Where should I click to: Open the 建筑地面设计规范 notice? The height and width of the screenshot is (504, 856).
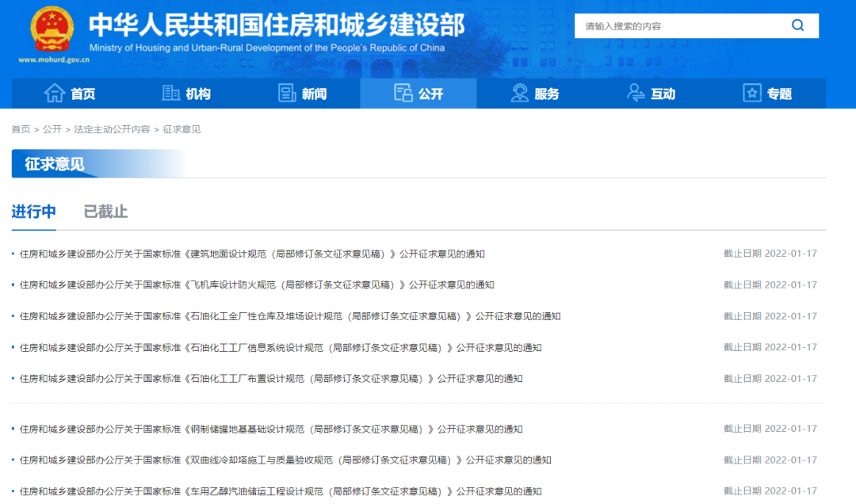[x=252, y=254]
